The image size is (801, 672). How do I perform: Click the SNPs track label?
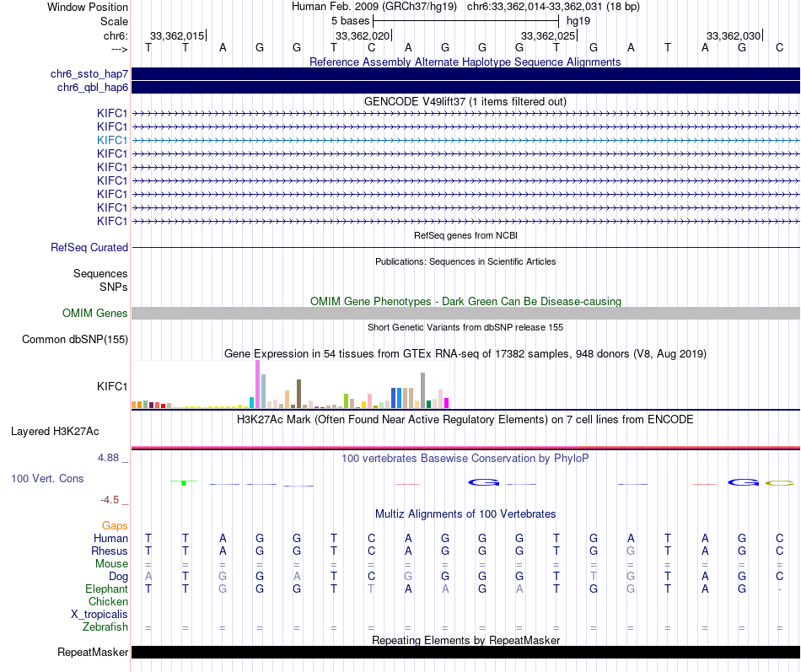coord(114,288)
